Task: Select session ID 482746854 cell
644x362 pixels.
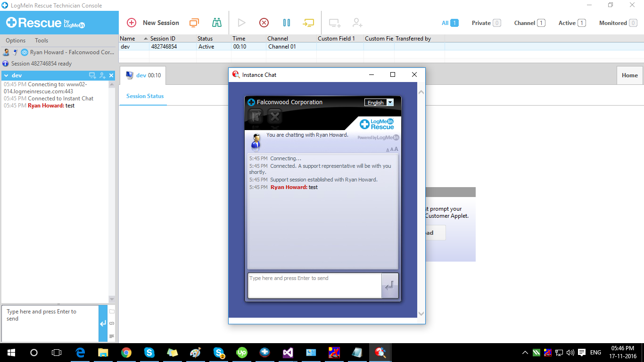Action: click(x=173, y=47)
